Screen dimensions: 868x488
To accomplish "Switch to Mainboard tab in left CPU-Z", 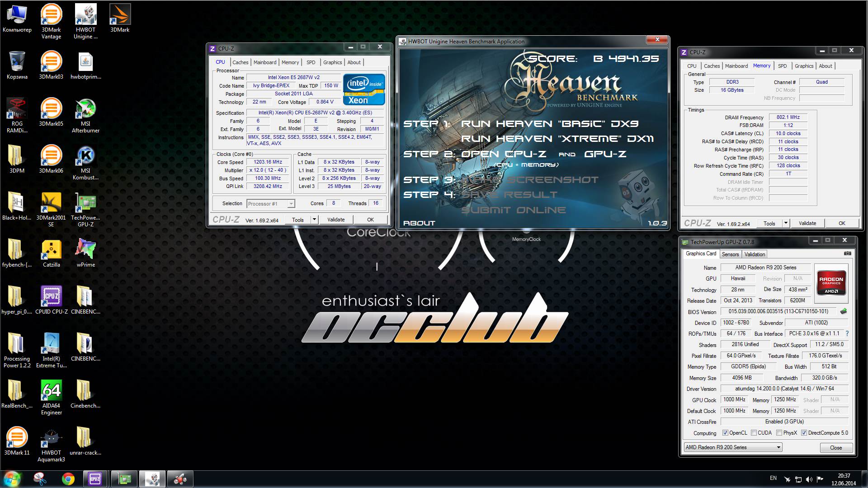I will click(x=265, y=62).
